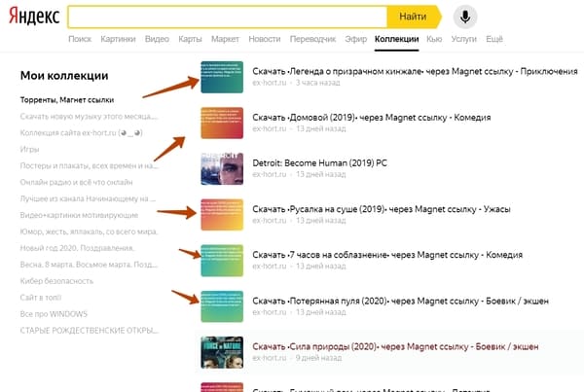This screenshot has height=392, width=584.
Task: Open the Картинки tab
Action: tap(118, 39)
